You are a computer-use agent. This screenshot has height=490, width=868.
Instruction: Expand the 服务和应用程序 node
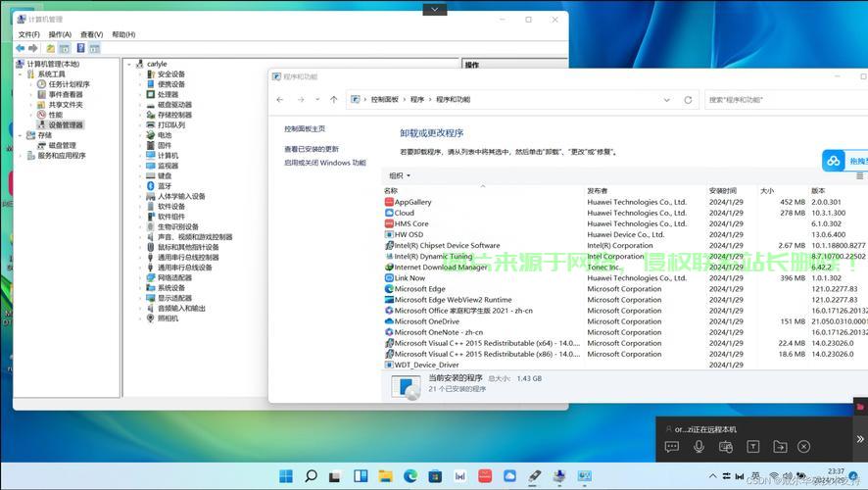[x=21, y=156]
